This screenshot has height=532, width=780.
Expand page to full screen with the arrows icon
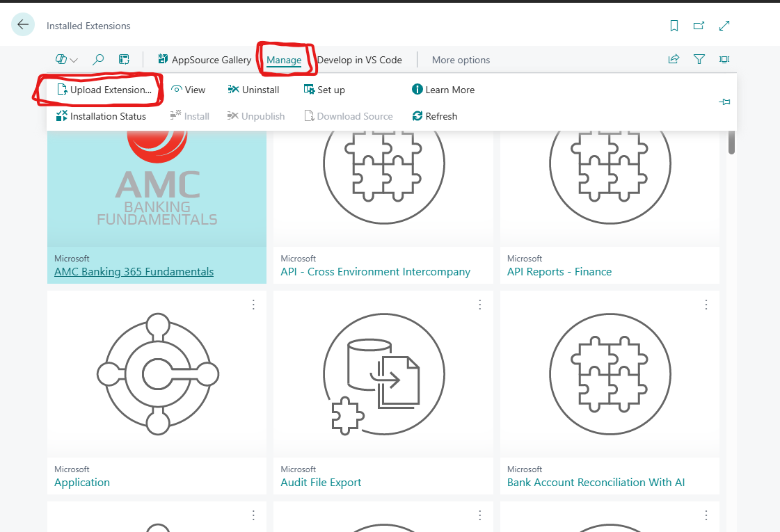click(724, 25)
